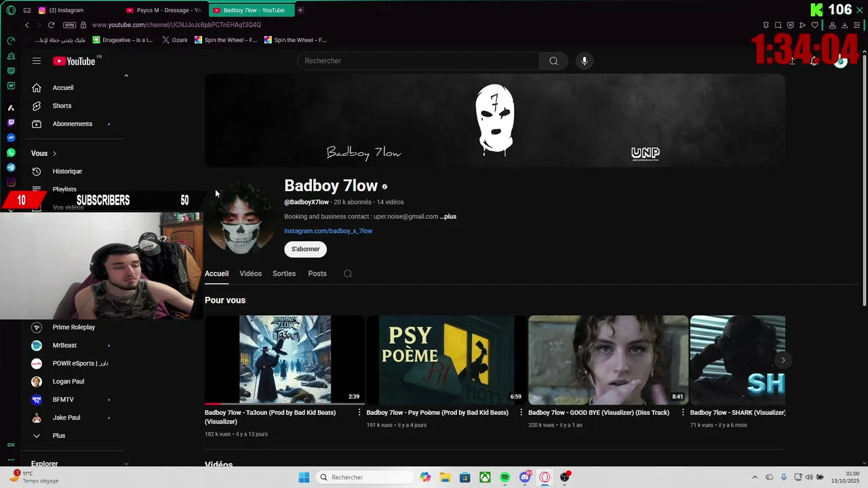The image size is (868, 488).
Task: Open the Windows Start menu
Action: point(304,477)
